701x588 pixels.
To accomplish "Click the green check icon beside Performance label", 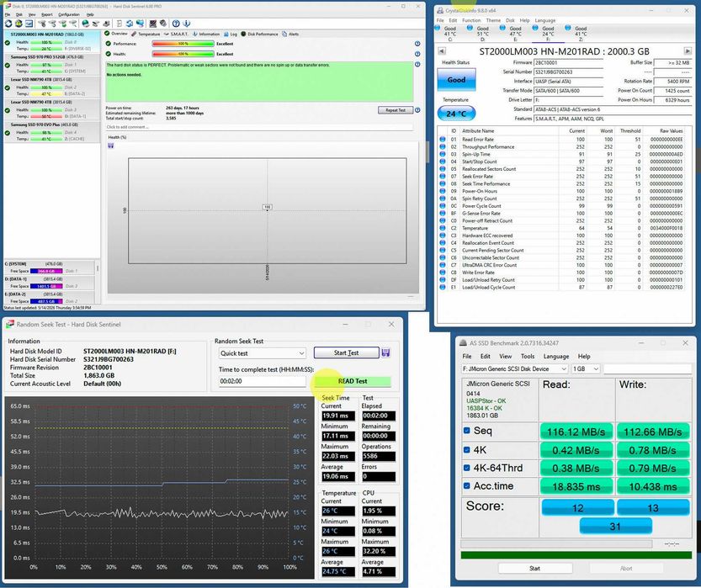I will pyautogui.click(x=109, y=44).
